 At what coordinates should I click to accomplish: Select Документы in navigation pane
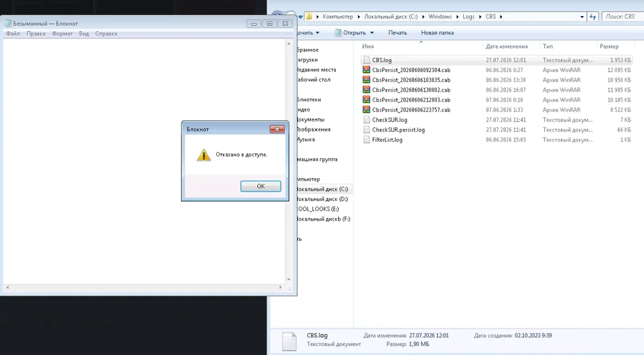click(x=311, y=120)
